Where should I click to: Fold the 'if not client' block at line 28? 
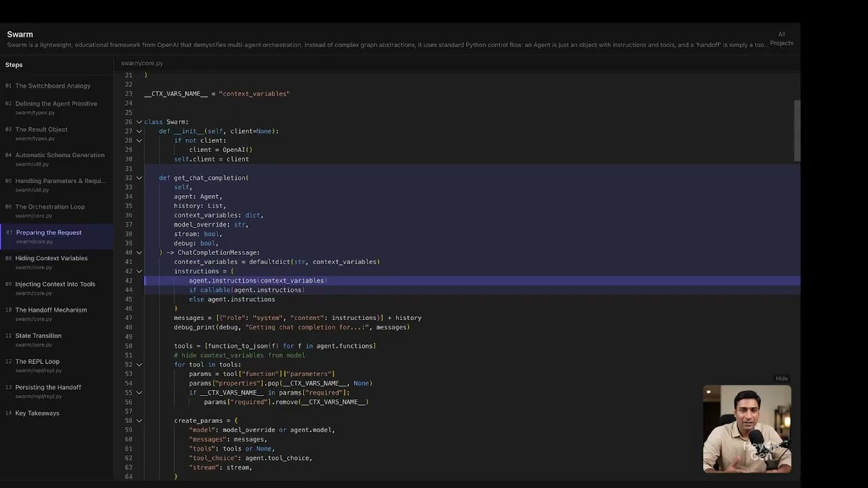point(139,140)
